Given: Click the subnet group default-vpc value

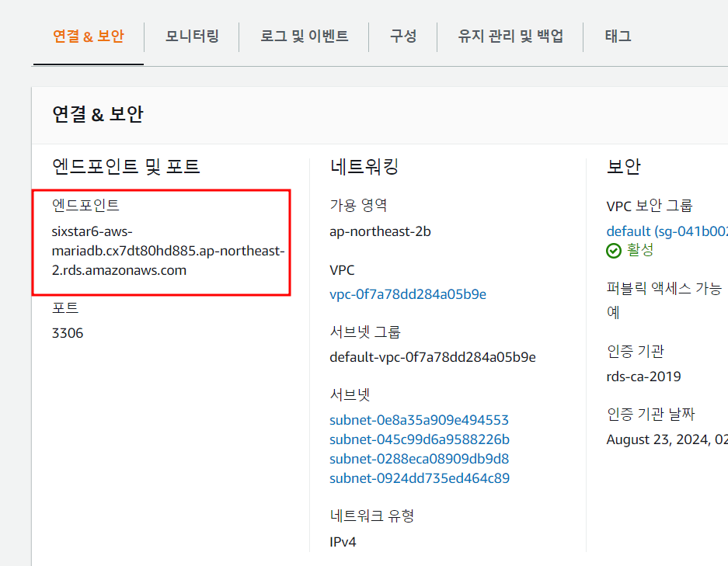Looking at the screenshot, I should (432, 357).
